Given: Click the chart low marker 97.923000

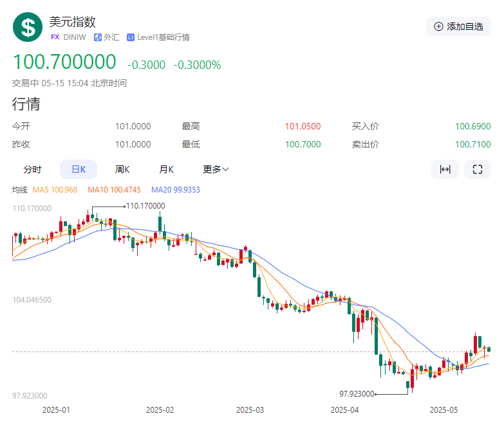Looking at the screenshot, I should coord(357,394).
